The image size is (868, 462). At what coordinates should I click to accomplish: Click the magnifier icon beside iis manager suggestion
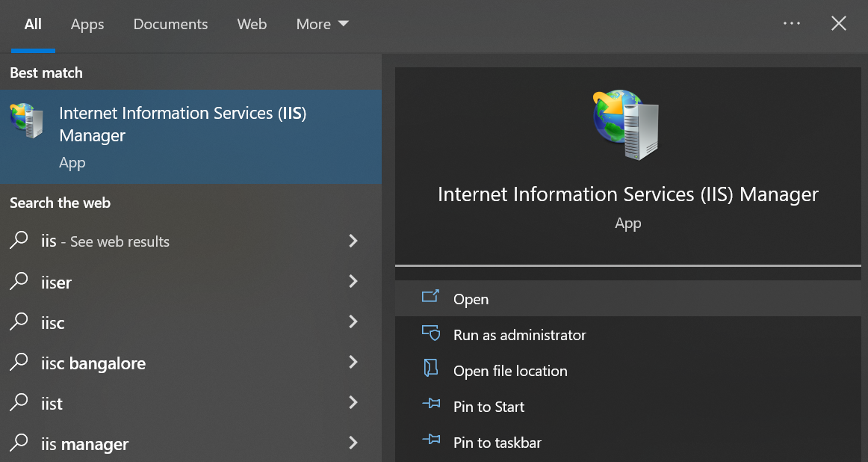coord(18,443)
